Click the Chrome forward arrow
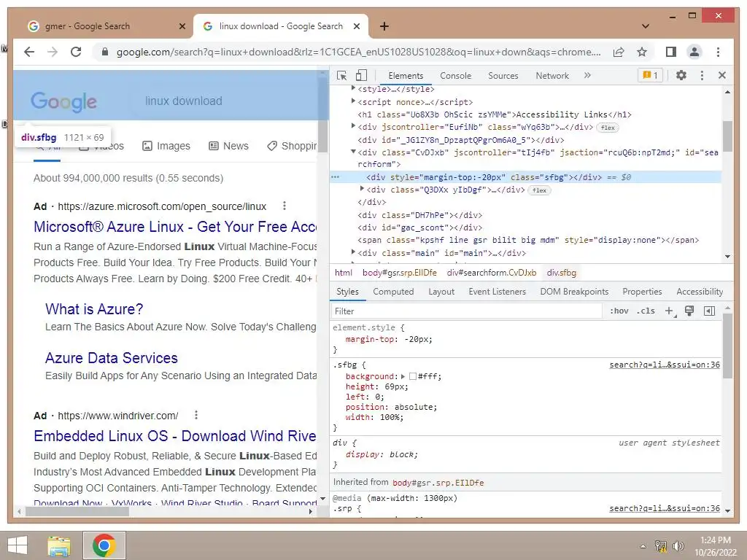The width and height of the screenshot is (747, 560). tap(53, 52)
